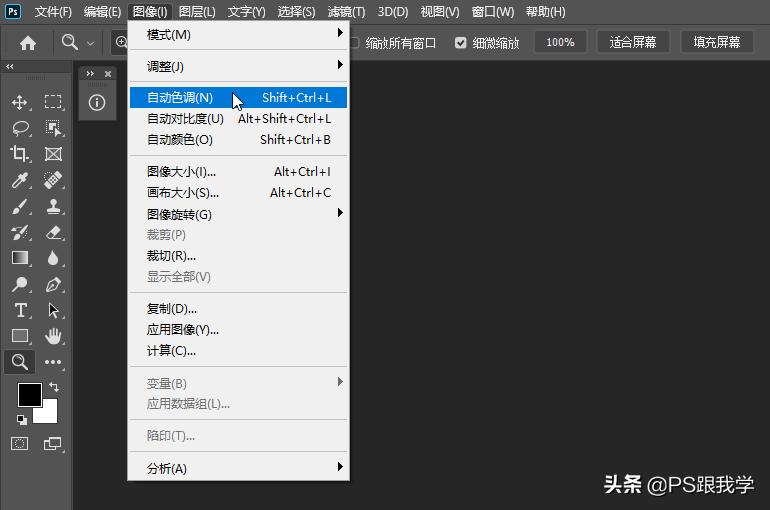The image size is (770, 510).
Task: Select the Spot Healing Brush tool
Action: pyautogui.click(x=53, y=180)
